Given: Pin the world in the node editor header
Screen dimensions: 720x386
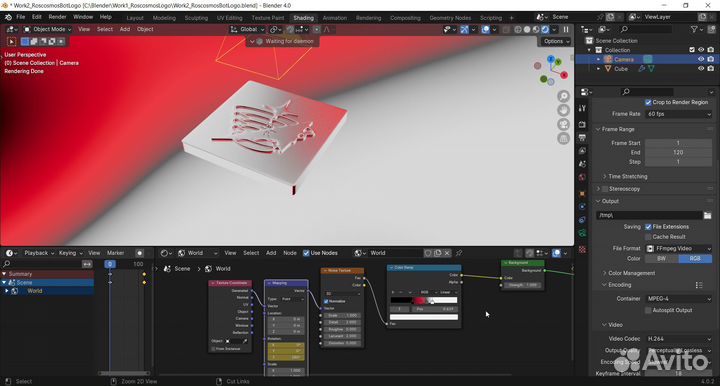Looking at the screenshot, I should [459, 253].
